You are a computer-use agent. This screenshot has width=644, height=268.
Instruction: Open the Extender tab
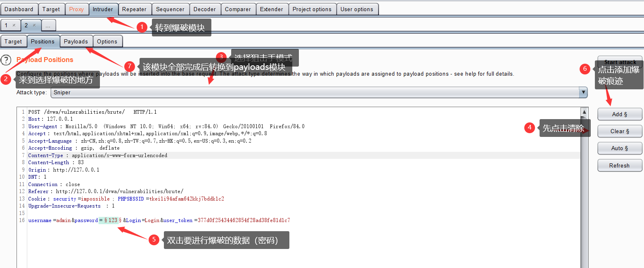pos(272,9)
